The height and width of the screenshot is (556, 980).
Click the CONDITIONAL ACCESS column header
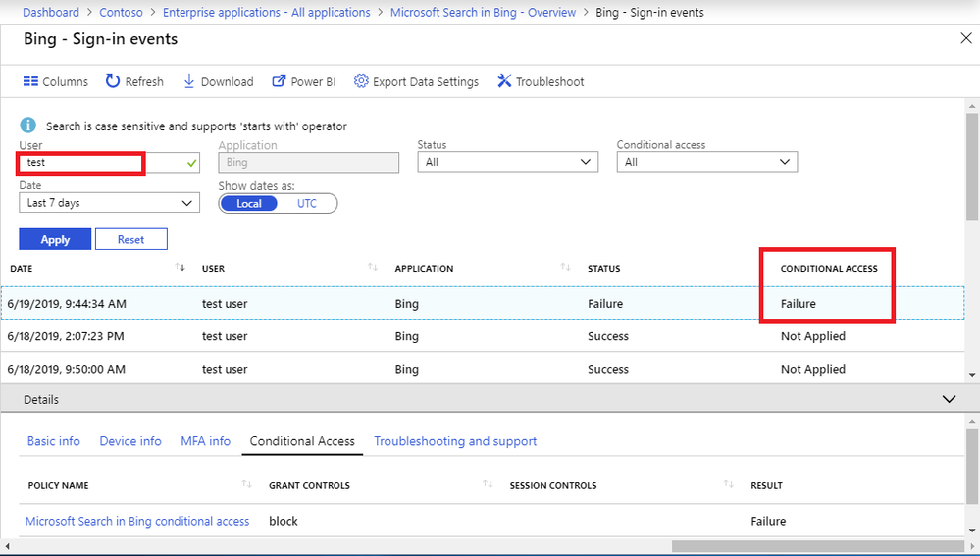(829, 268)
